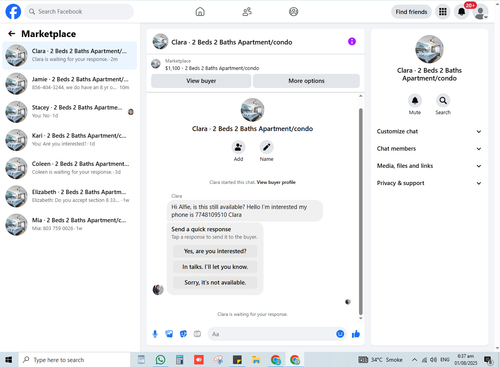
Task: Send 'Yes, are you interested?' quick reply
Action: click(x=215, y=251)
